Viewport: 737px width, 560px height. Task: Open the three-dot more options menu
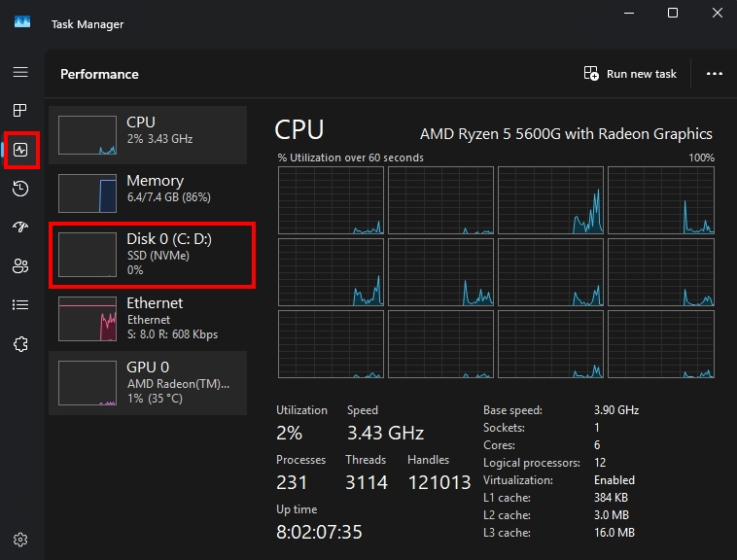click(x=714, y=74)
